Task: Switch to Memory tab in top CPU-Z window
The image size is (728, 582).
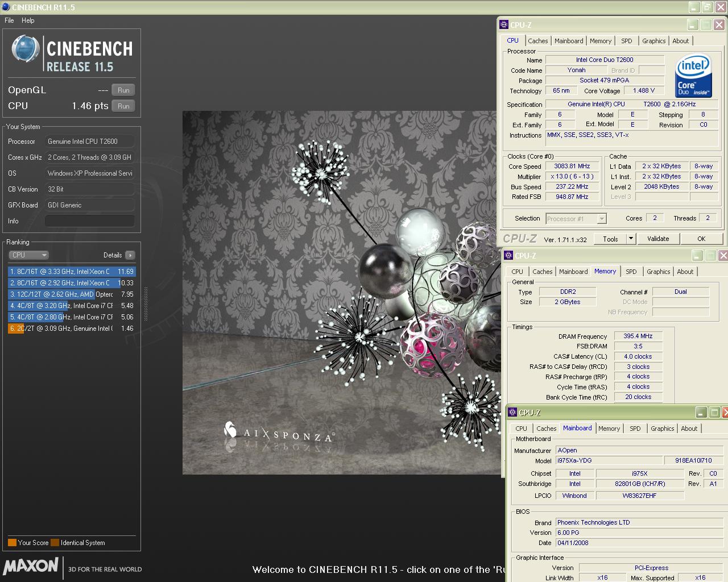Action: pyautogui.click(x=601, y=41)
